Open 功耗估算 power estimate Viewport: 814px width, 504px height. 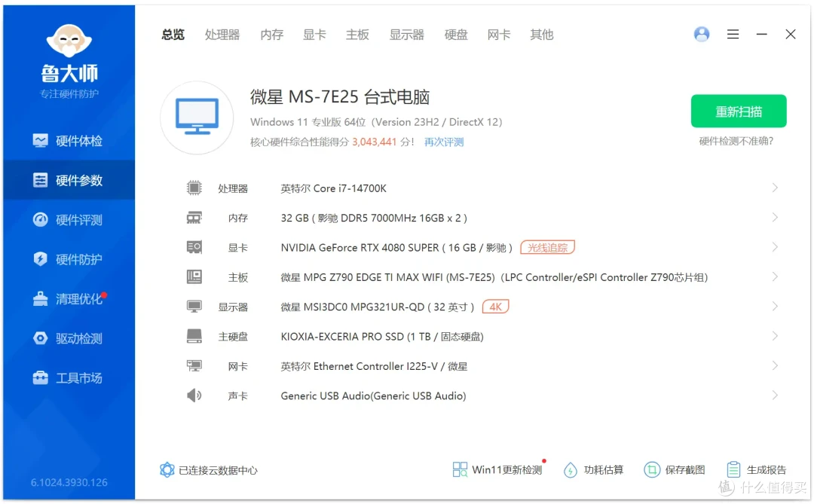(x=593, y=470)
